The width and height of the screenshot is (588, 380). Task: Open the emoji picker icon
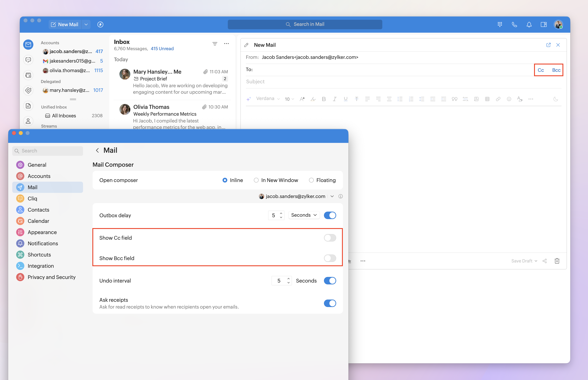509,99
